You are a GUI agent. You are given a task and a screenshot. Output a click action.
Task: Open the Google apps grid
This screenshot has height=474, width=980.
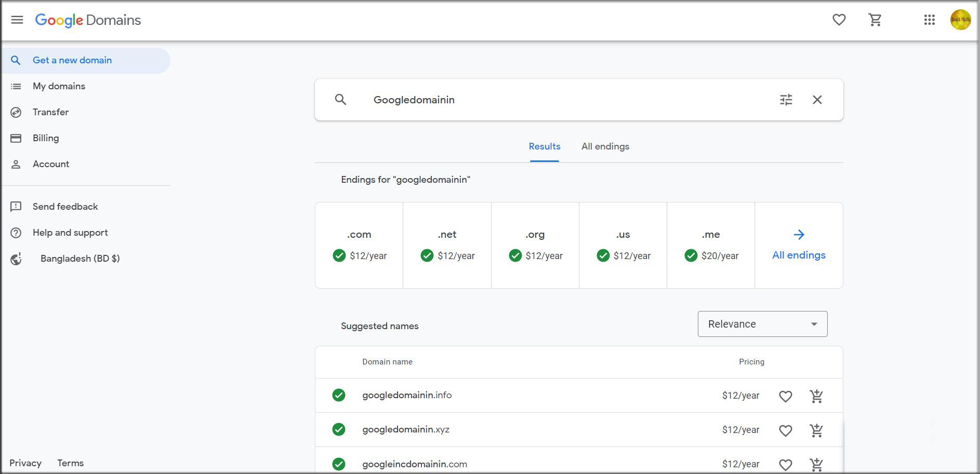(929, 20)
